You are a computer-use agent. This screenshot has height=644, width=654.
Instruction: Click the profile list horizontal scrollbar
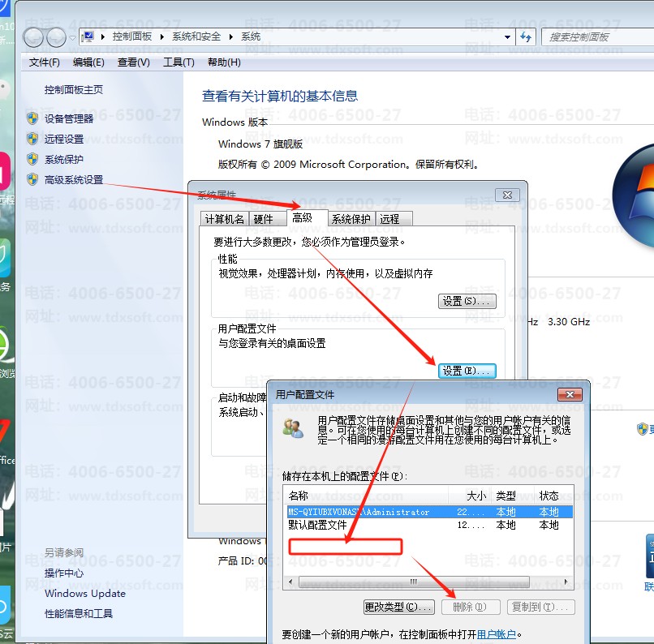click(x=414, y=582)
